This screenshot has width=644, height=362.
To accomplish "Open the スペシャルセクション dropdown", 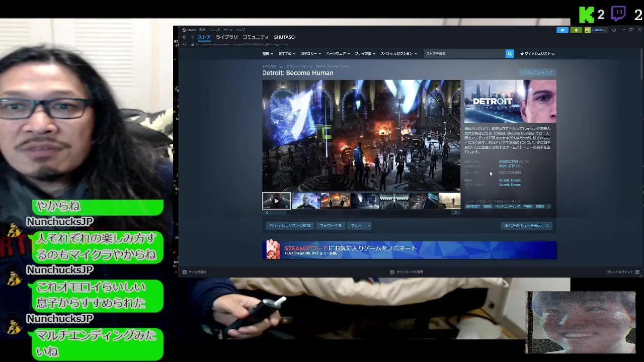I will (x=398, y=53).
